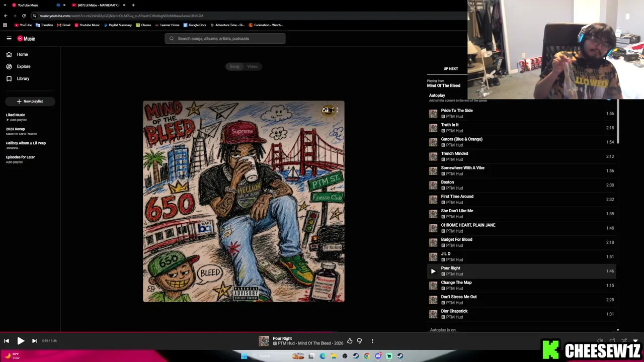Play Trench Minded from queue

pos(521,156)
